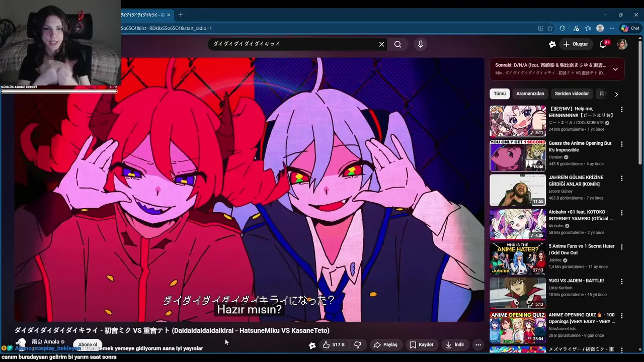Viewport: 644px width, 362px height.
Task: Open JAHREİN GÜLME KRİZİNE thumbnail
Action: coord(518,190)
